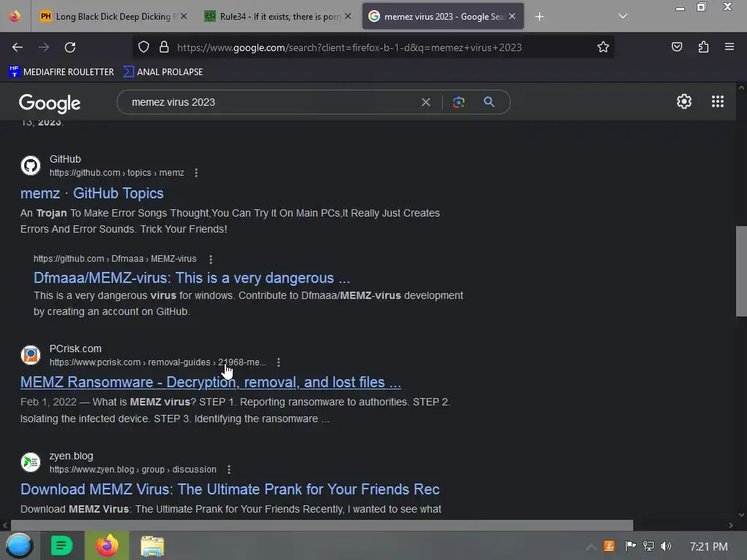The width and height of the screenshot is (747, 560).
Task: Click the Action Center flag tray icon
Action: point(630,545)
